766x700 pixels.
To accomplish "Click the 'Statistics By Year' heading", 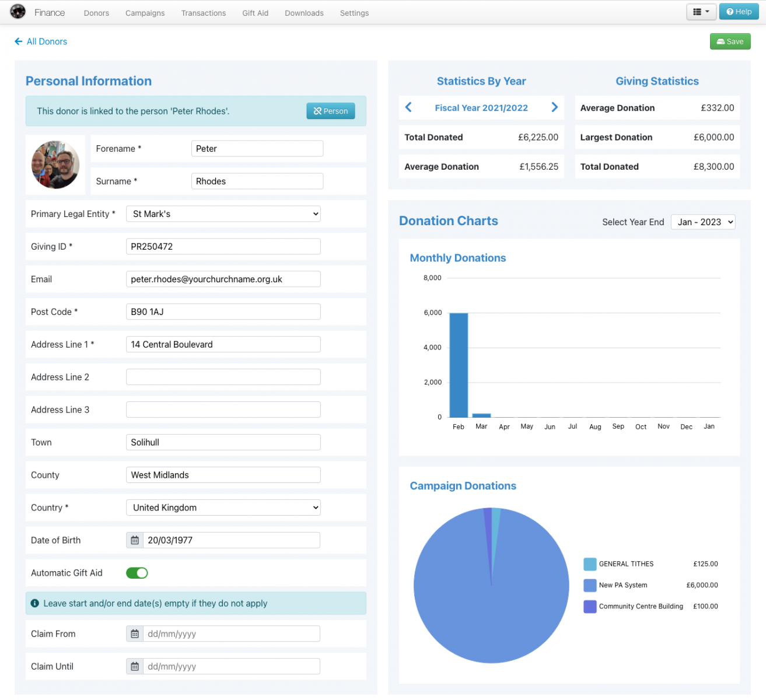I will [481, 81].
